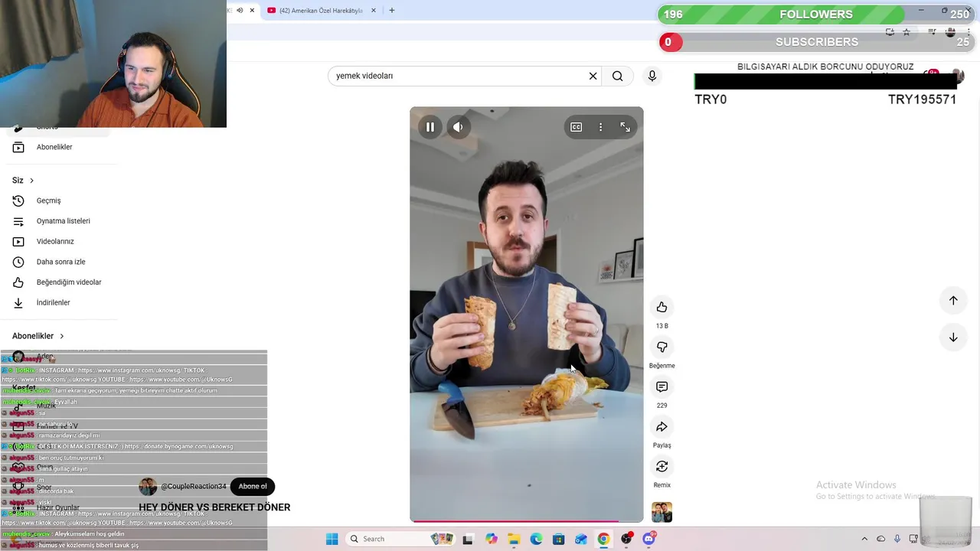
Task: Seek using the Shorts red progress bar
Action: tap(526, 521)
